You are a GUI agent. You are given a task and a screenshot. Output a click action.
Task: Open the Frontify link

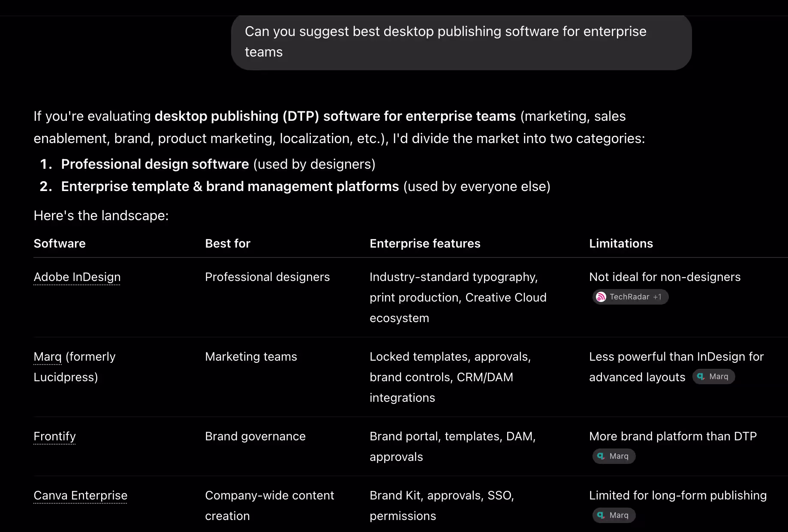coord(54,436)
